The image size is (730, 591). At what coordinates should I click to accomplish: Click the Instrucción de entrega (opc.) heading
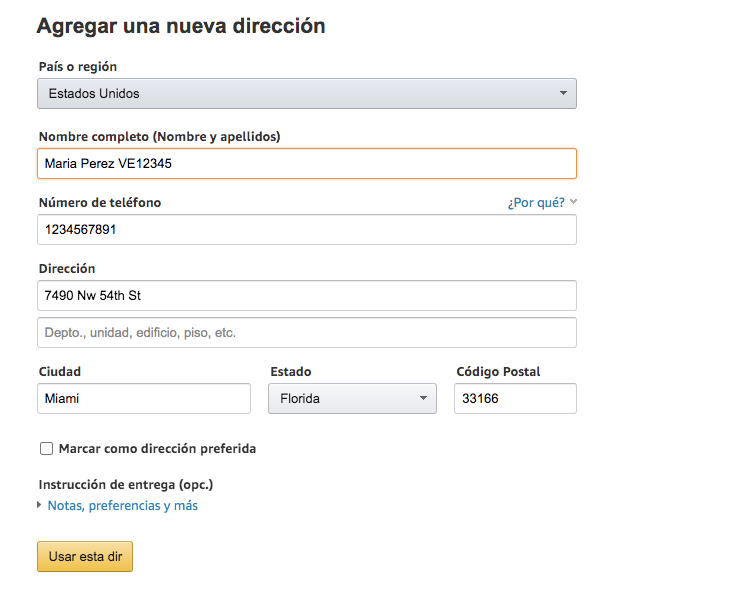click(x=126, y=485)
